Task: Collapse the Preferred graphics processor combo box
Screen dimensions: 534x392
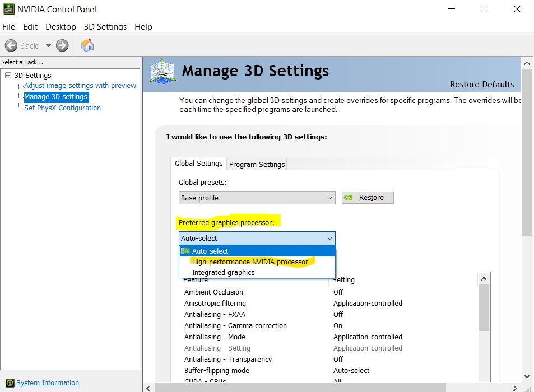Action: coord(257,238)
